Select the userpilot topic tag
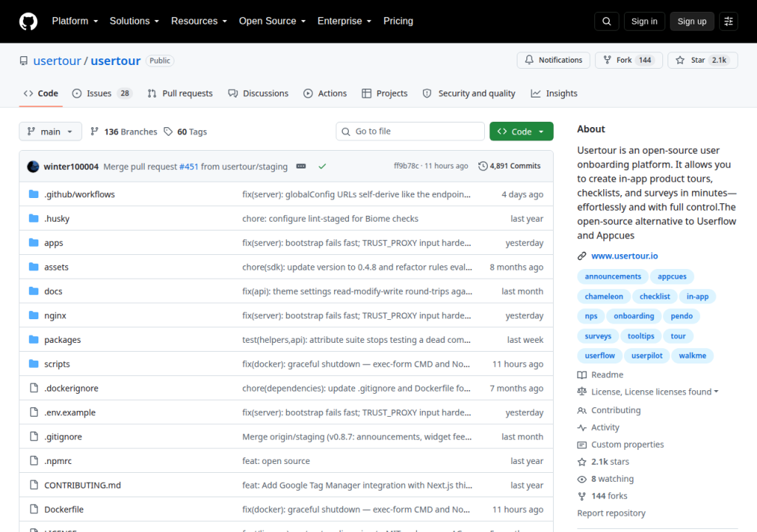 [x=647, y=356]
